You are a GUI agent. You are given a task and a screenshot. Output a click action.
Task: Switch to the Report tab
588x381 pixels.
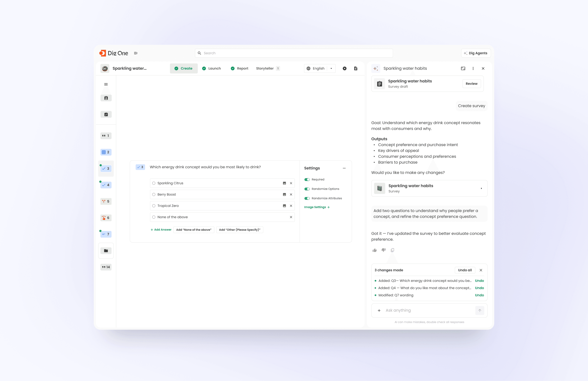[239, 68]
